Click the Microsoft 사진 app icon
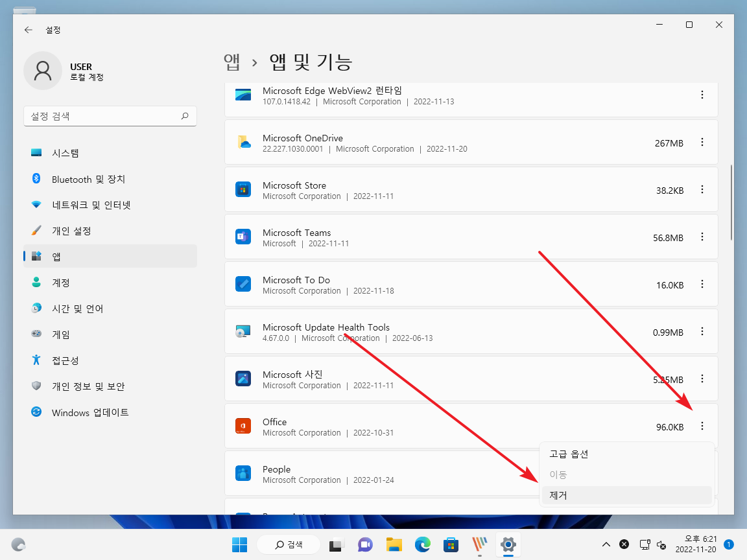This screenshot has height=560, width=747. (243, 379)
